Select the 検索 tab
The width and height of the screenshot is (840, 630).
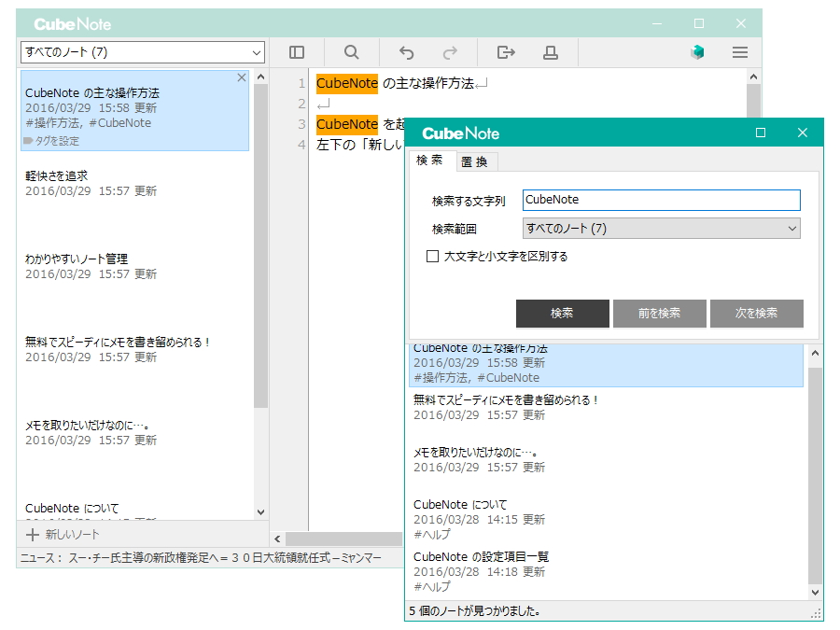(430, 160)
